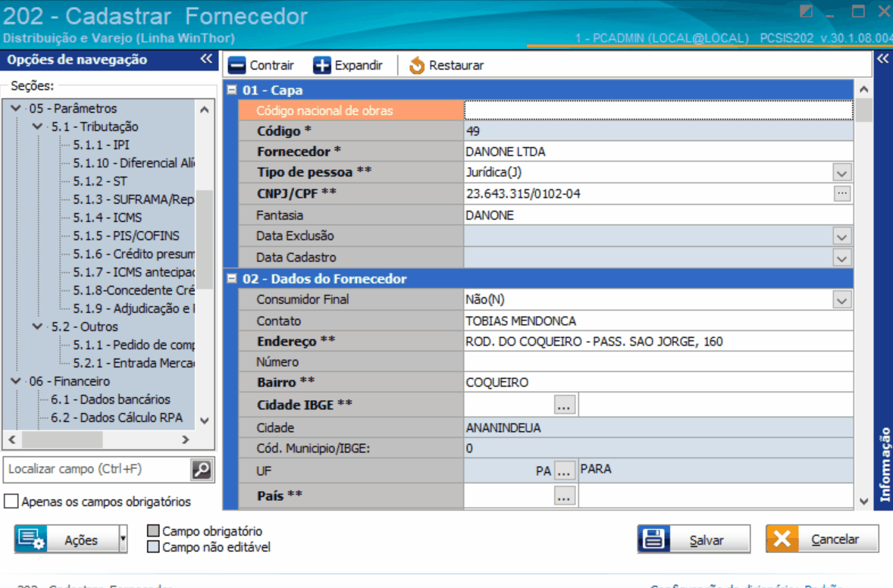Click the tree horizontal scrollbar left arrow
This screenshot has width=893, height=588.
(12, 439)
